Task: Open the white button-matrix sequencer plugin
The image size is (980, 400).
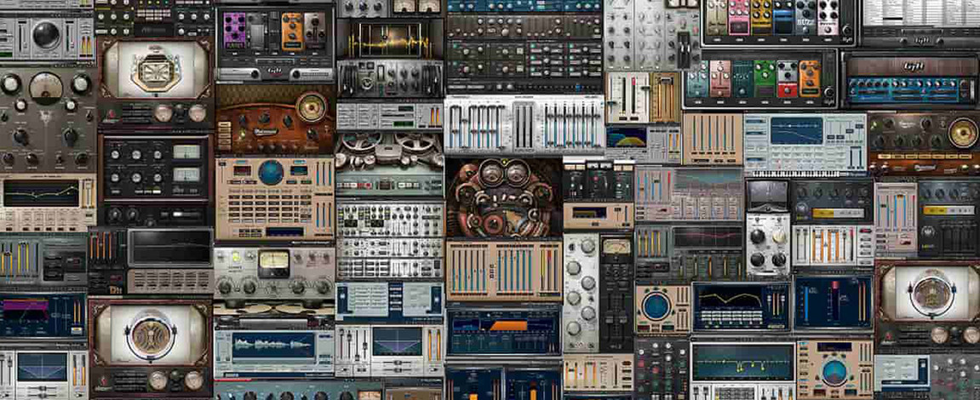Action: click(390, 240)
